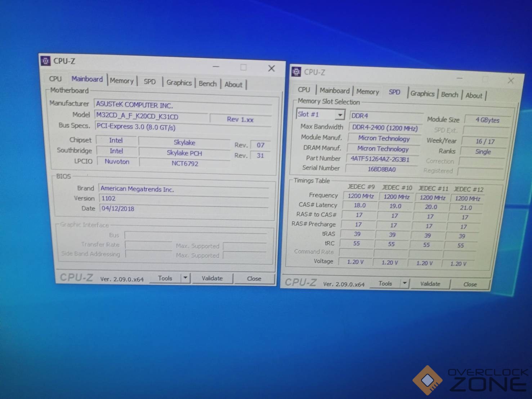Screen dimensions: 532x399
Task: Click the Max Bandwidth value DDR4-2400 (1200 MHz)
Action: pos(385,128)
